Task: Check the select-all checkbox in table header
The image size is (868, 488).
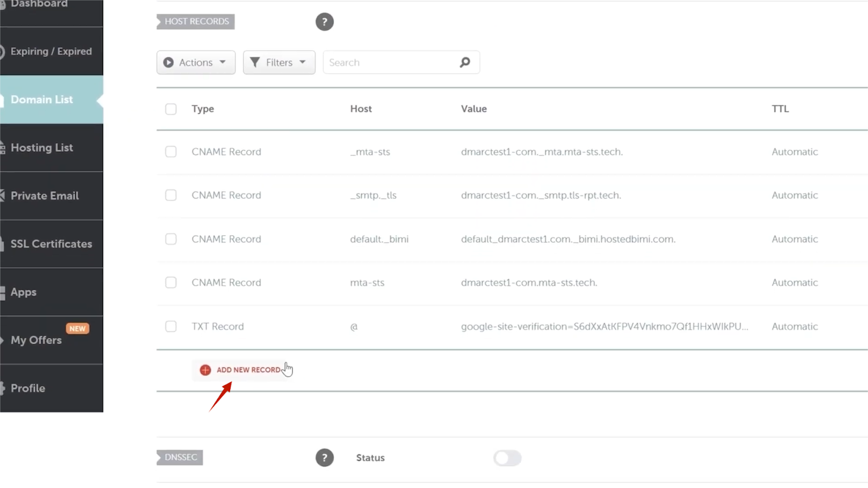Action: click(171, 109)
